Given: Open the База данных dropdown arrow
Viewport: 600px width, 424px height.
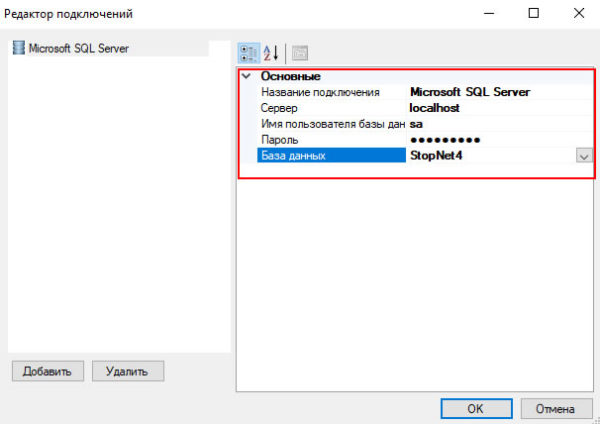Looking at the screenshot, I should point(584,156).
